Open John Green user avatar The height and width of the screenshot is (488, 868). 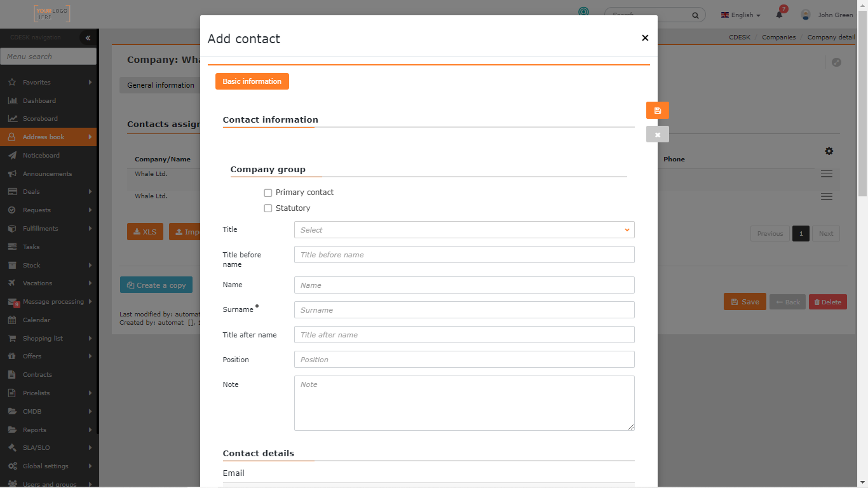tap(806, 15)
